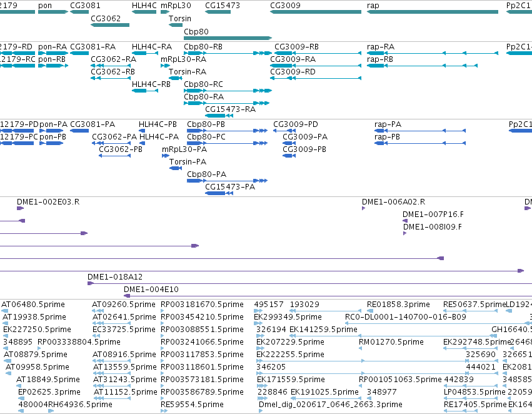Click protein rap-PA
The height and width of the screenshot is (414, 532).
(x=388, y=124)
